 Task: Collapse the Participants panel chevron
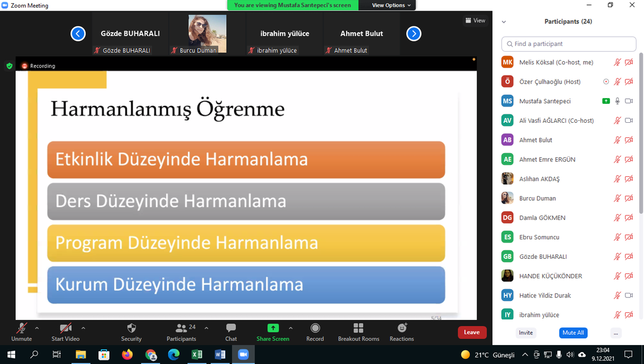point(504,21)
